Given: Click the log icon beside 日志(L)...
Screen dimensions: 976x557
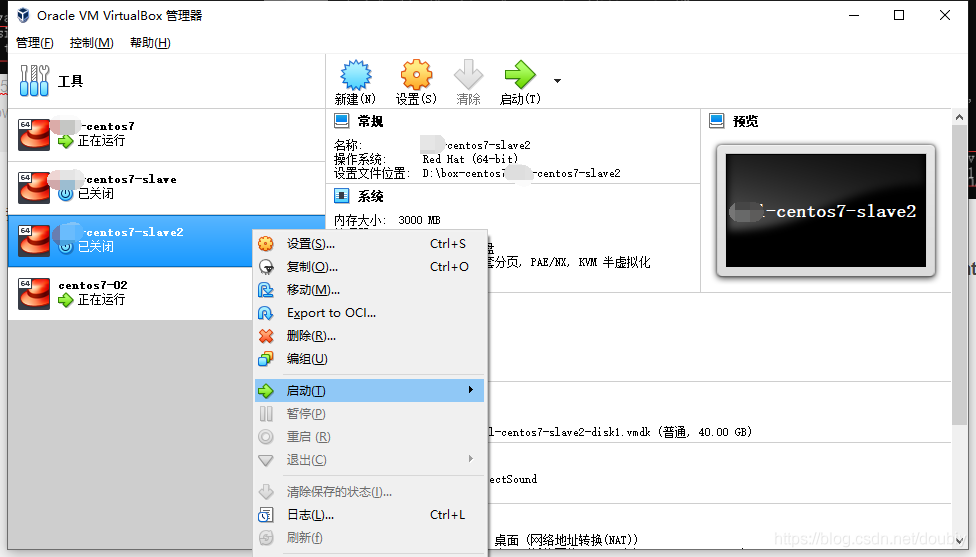Looking at the screenshot, I should coord(266,515).
